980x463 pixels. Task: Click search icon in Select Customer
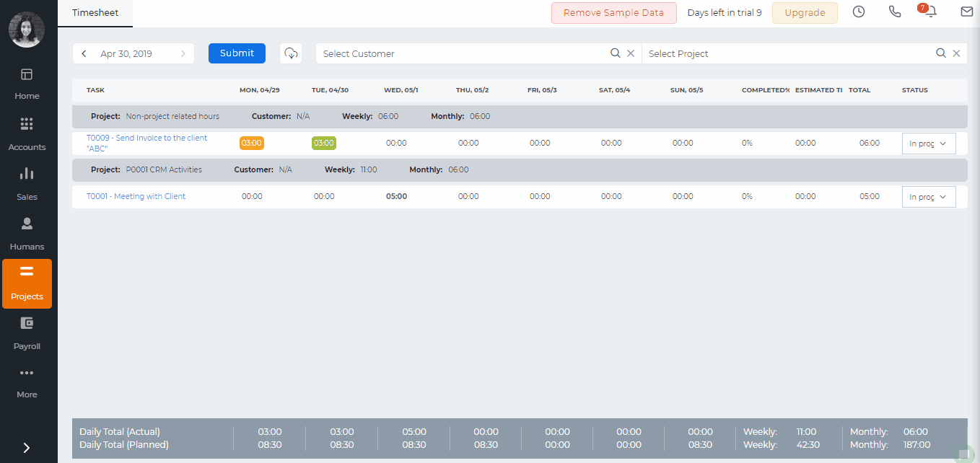616,53
